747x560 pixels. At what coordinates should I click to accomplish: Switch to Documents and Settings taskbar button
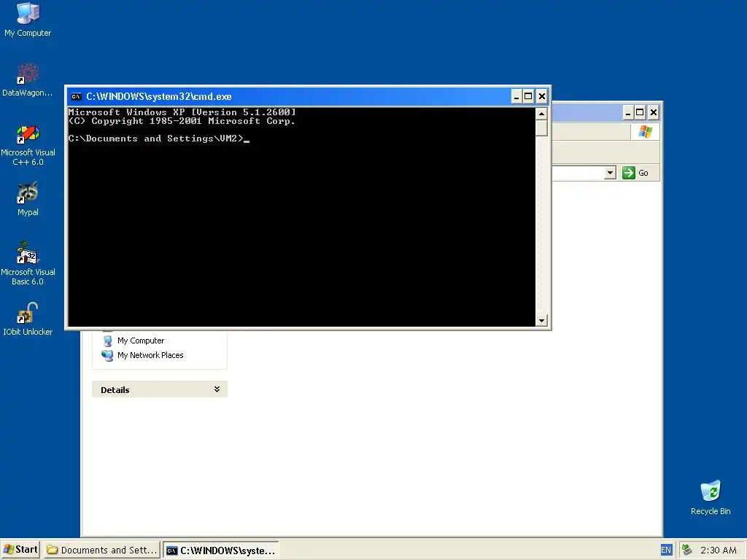102,550
